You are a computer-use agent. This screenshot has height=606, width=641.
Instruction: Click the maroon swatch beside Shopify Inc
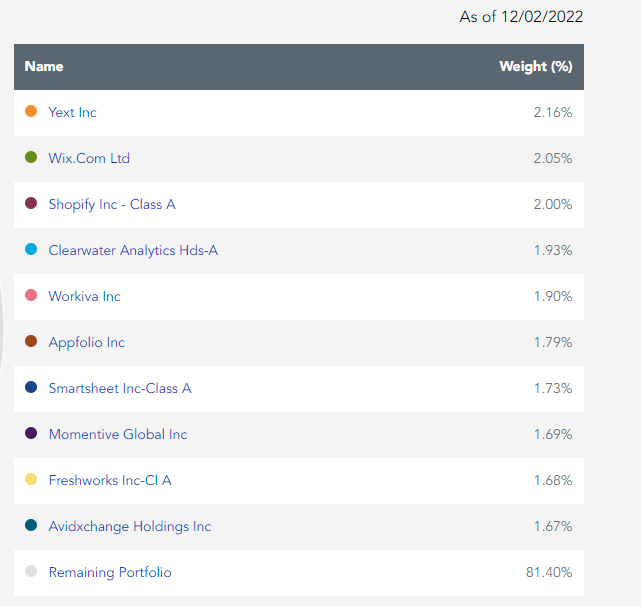pos(31,203)
